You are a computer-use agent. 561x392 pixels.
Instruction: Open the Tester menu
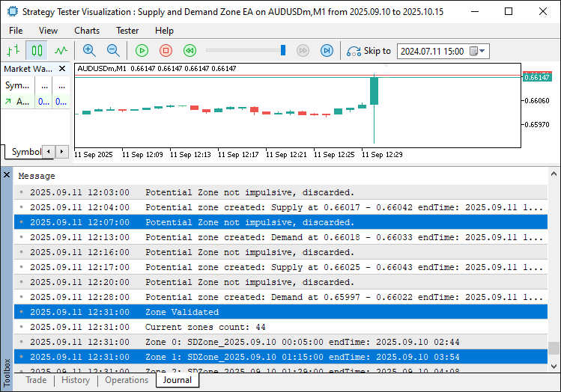127,31
